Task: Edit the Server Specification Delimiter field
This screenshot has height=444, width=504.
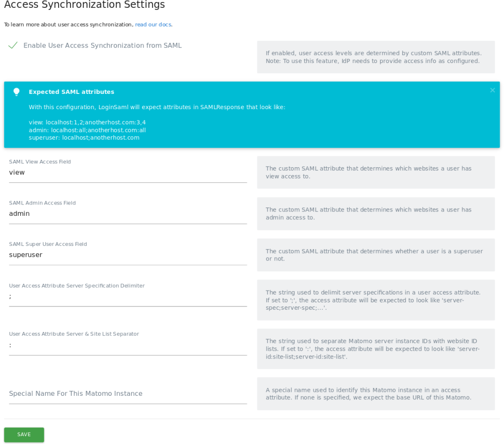Action: 127,296
